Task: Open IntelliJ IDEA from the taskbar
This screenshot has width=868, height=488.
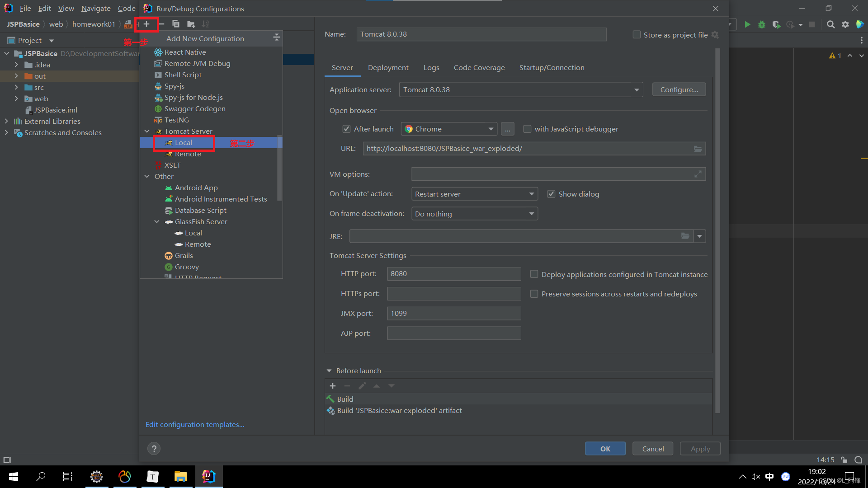Action: click(x=208, y=476)
